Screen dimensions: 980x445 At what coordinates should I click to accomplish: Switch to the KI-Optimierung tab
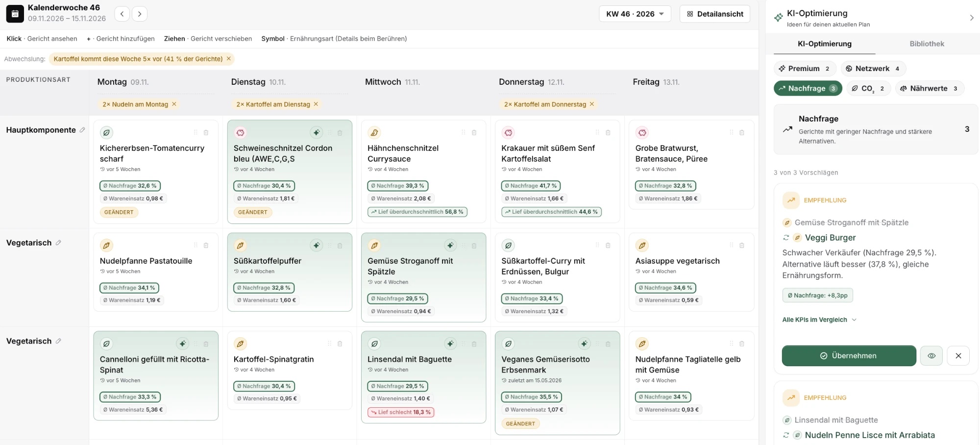click(x=825, y=44)
